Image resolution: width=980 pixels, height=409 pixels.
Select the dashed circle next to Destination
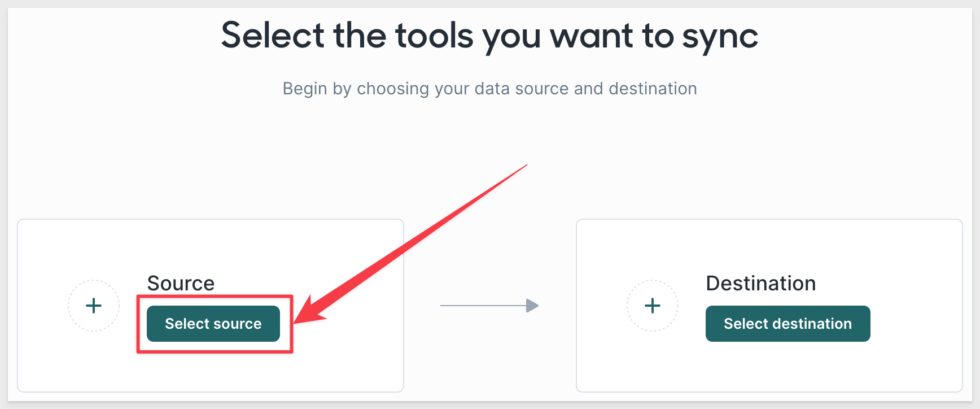pyautogui.click(x=653, y=306)
